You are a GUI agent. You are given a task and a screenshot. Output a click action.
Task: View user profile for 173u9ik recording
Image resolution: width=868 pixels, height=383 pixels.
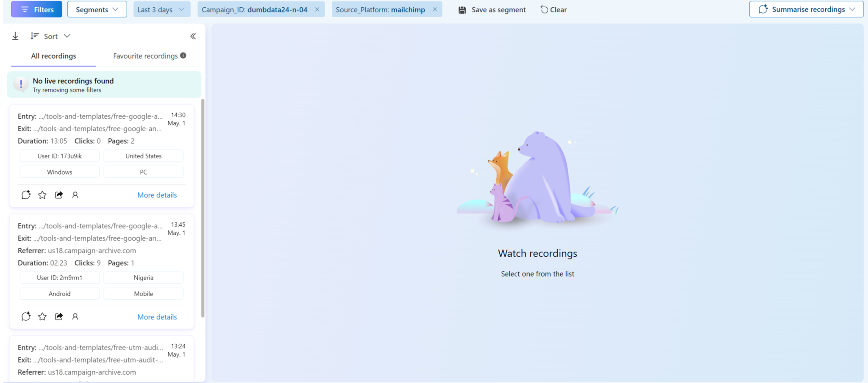75,195
